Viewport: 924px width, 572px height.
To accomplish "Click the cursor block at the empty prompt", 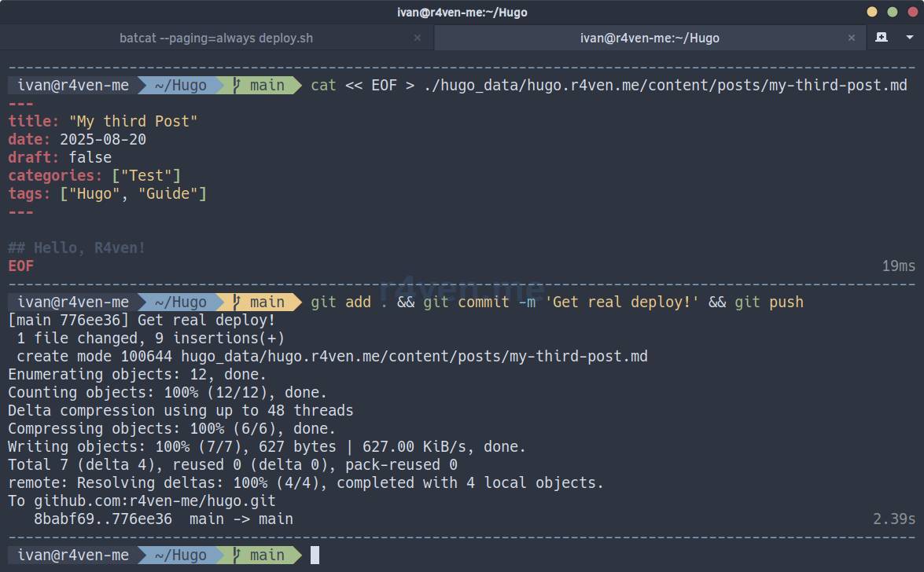I will coord(315,555).
